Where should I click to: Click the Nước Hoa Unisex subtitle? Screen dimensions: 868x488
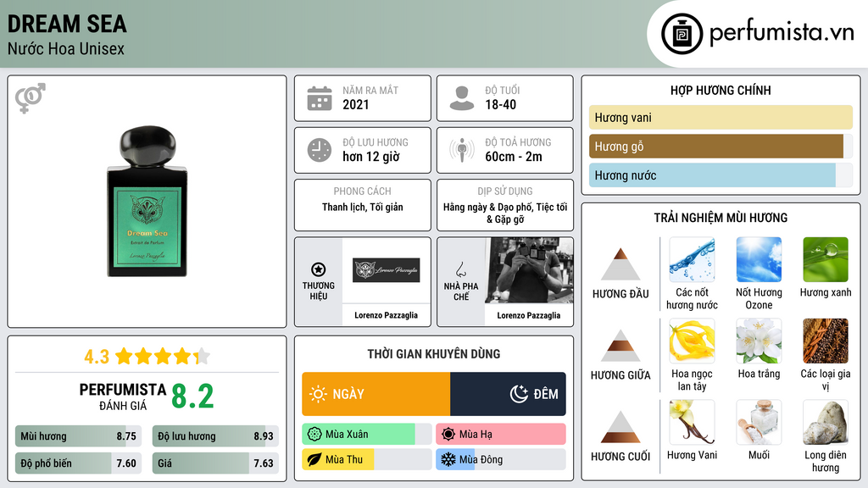66,48
